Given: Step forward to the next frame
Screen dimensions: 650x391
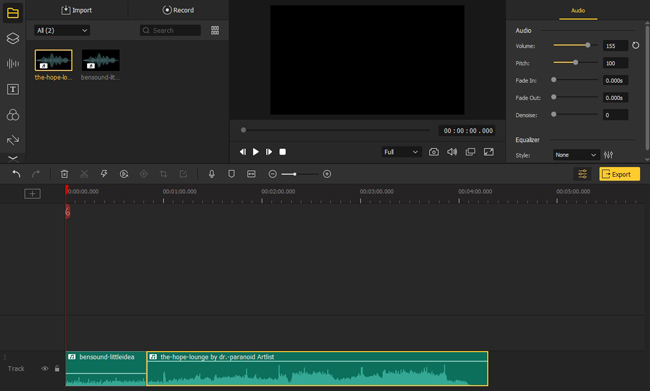Looking at the screenshot, I should coord(269,152).
